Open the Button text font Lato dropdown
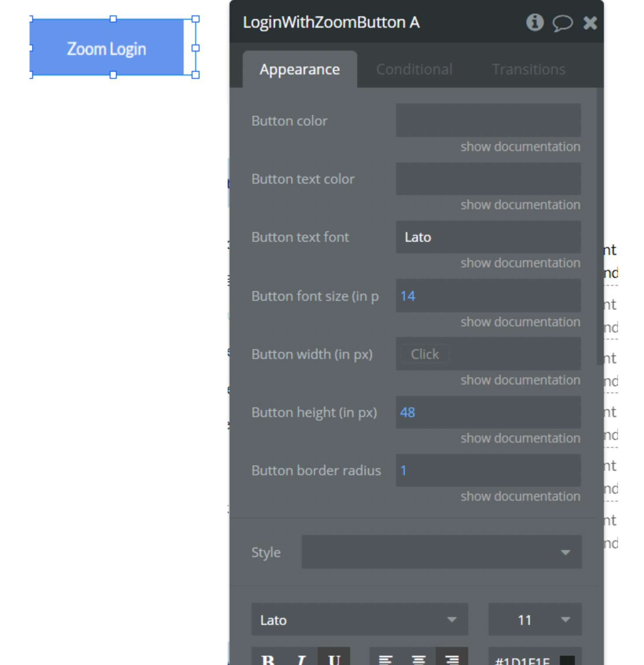This screenshot has width=644, height=665. 488,237
